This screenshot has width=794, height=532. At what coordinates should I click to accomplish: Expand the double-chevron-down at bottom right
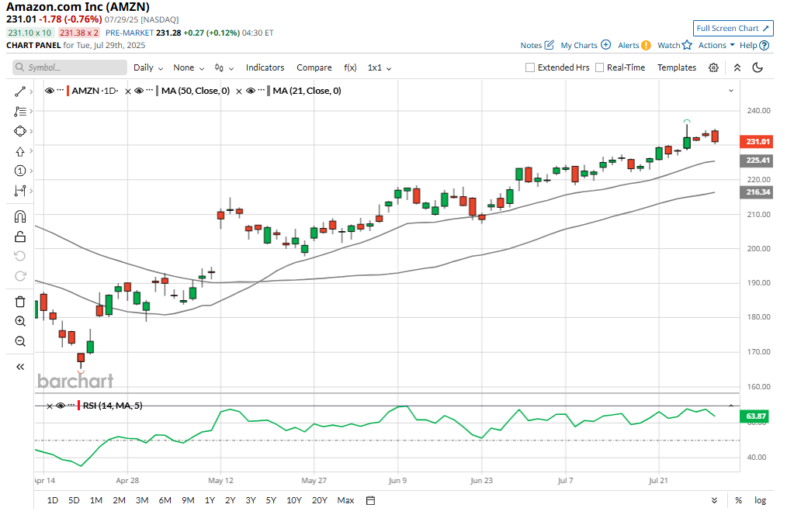tap(715, 501)
